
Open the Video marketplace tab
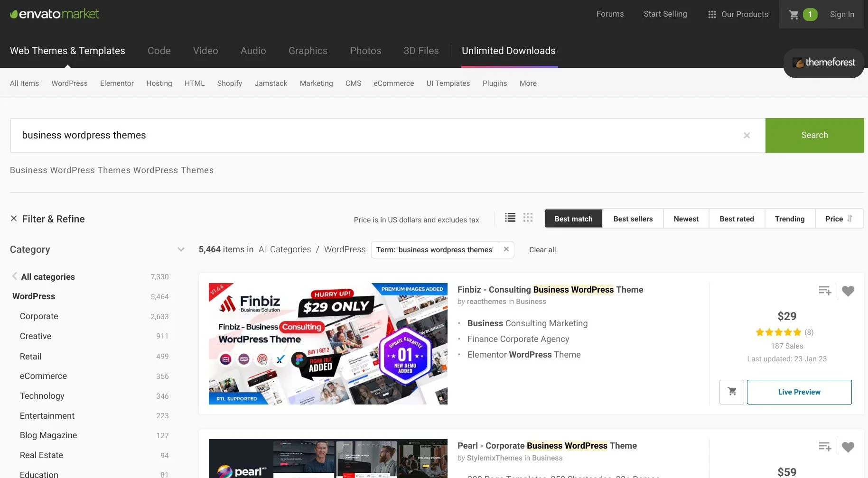coord(205,51)
